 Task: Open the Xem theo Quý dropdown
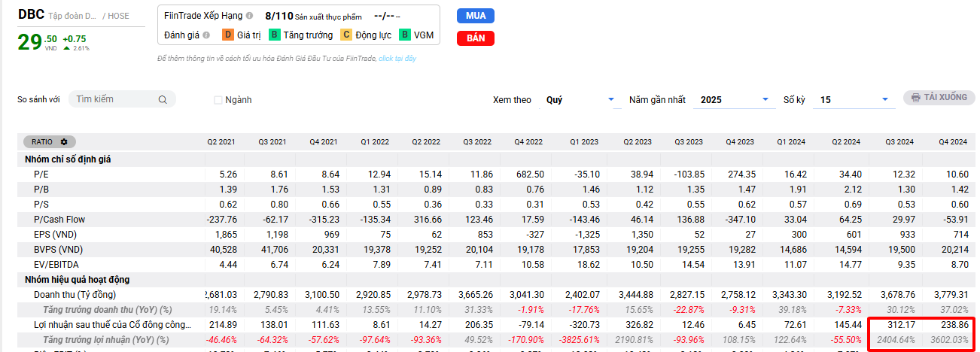click(x=578, y=100)
